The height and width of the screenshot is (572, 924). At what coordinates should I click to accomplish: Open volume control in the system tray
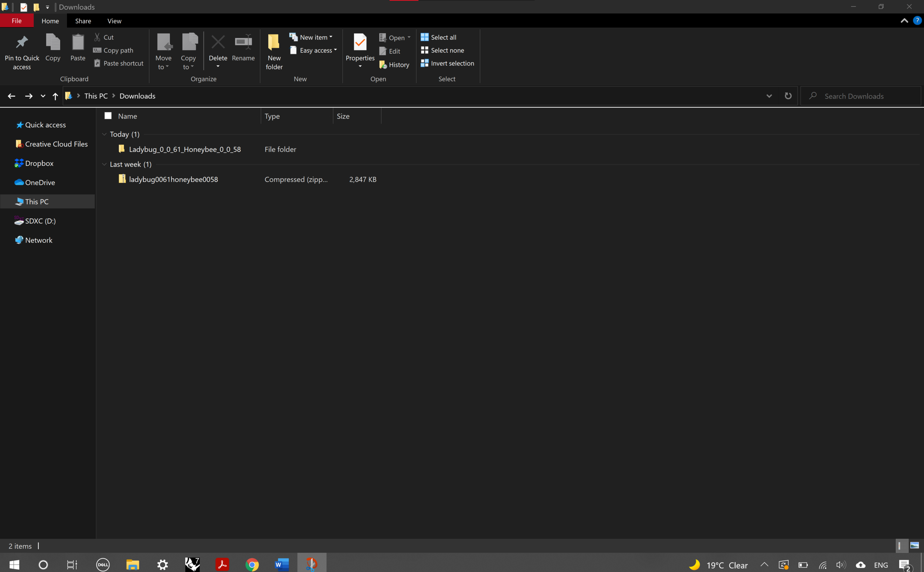[841, 565]
